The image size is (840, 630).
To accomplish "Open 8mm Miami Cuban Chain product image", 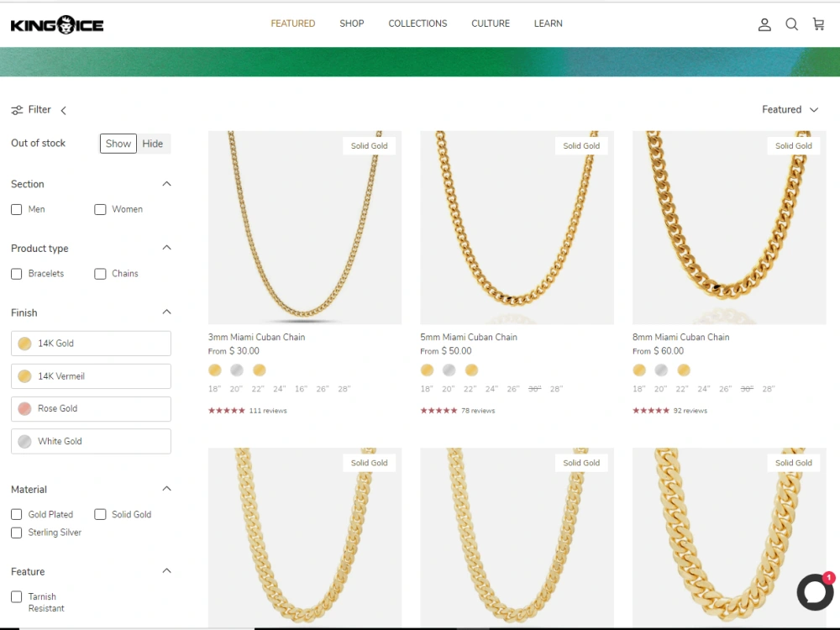I will [729, 228].
